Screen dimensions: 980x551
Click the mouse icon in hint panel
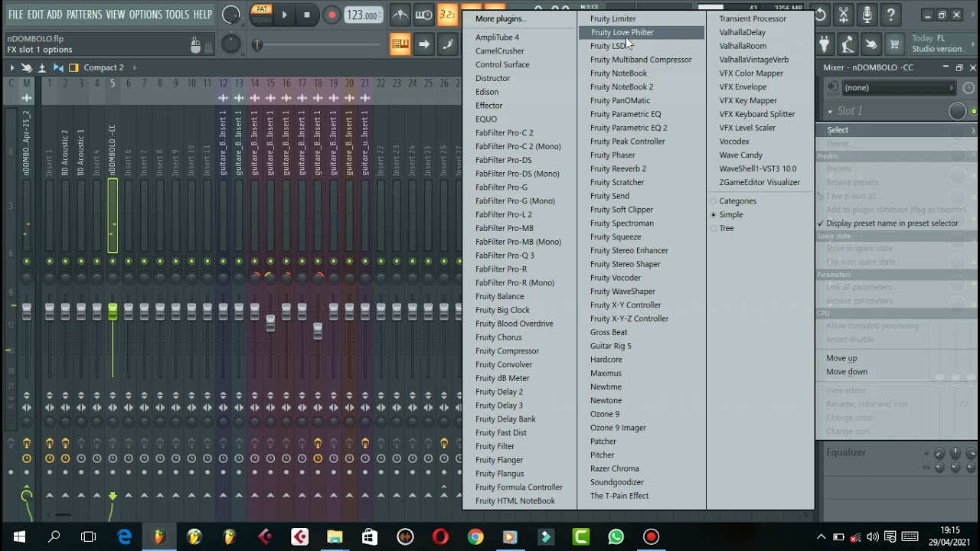(x=196, y=44)
